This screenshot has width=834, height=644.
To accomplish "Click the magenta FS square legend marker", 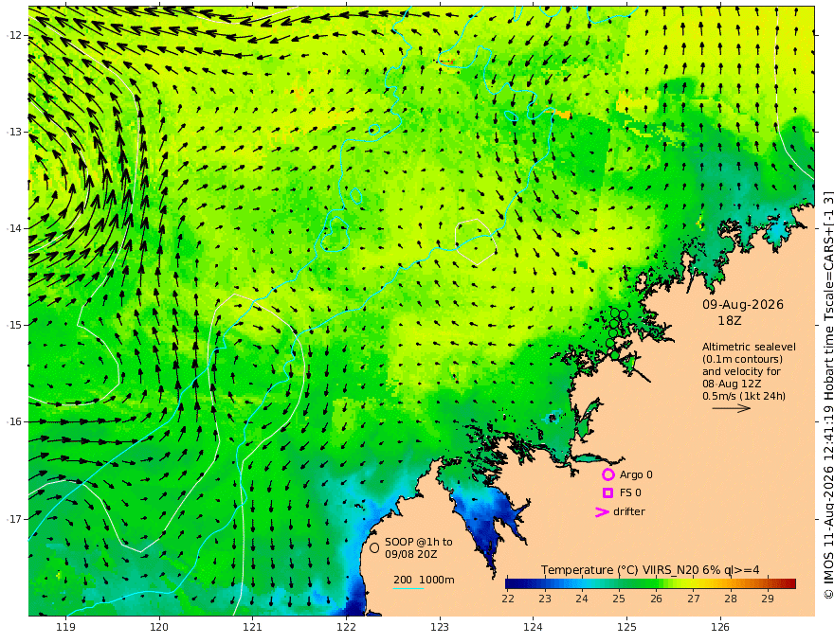I will [607, 493].
